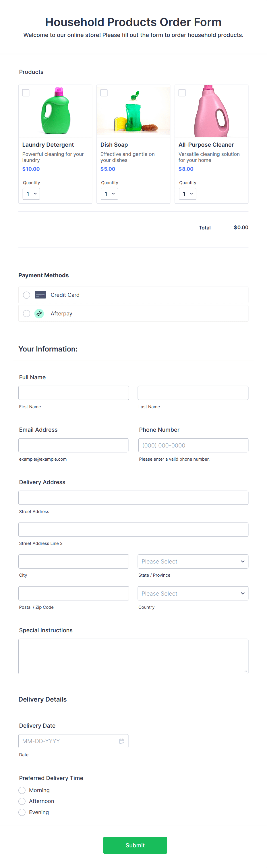The image size is (267, 868).
Task: Click the chevron on the Country dropdown
Action: click(242, 593)
